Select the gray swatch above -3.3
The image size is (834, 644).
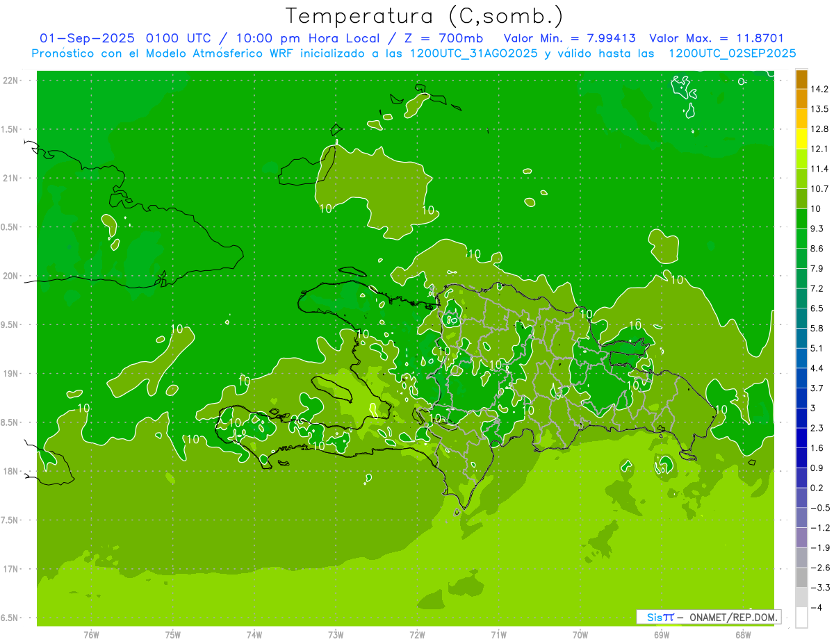801,577
